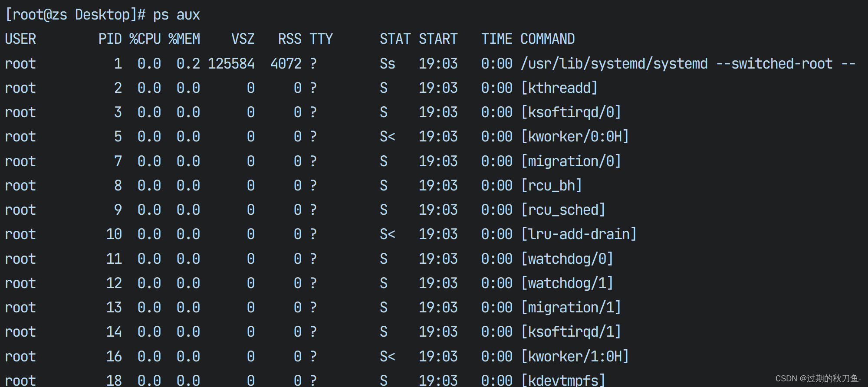This screenshot has height=387, width=868.
Task: Click the root user in the systemd row
Action: 20,64
